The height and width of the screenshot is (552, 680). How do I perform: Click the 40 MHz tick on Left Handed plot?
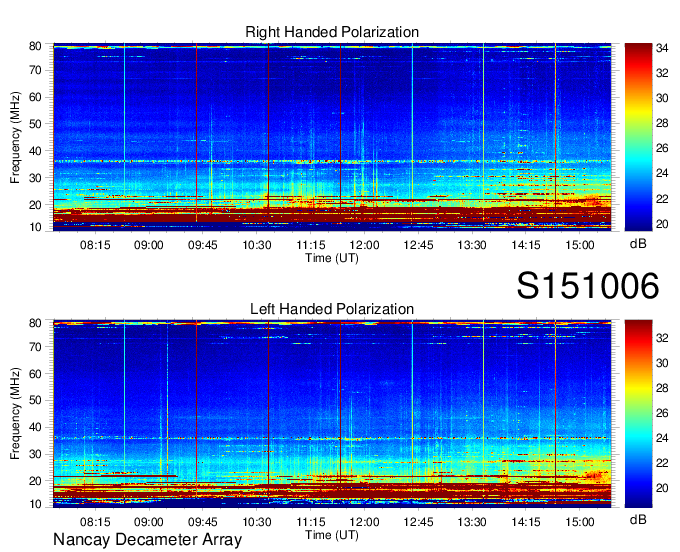[x=35, y=427]
